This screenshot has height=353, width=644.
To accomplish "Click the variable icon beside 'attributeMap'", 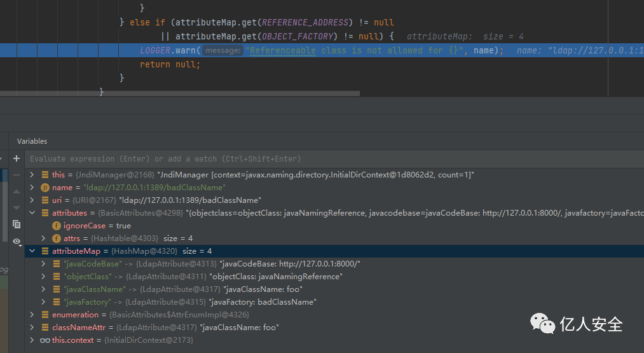I will 45,251.
